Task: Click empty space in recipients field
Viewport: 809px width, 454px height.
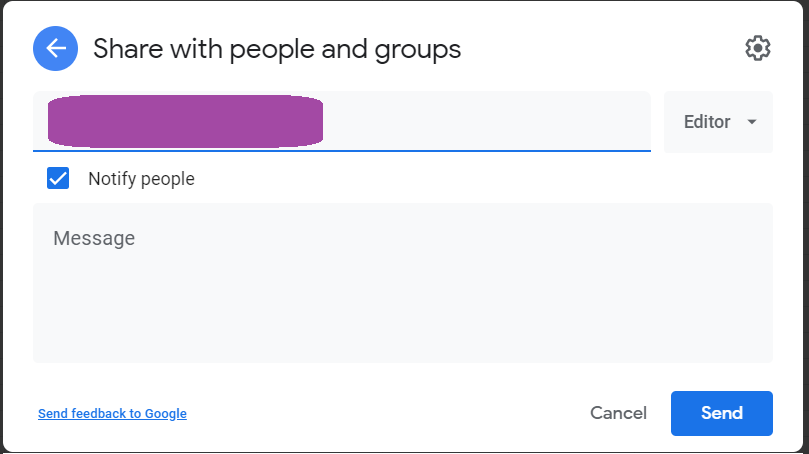Action: click(490, 121)
